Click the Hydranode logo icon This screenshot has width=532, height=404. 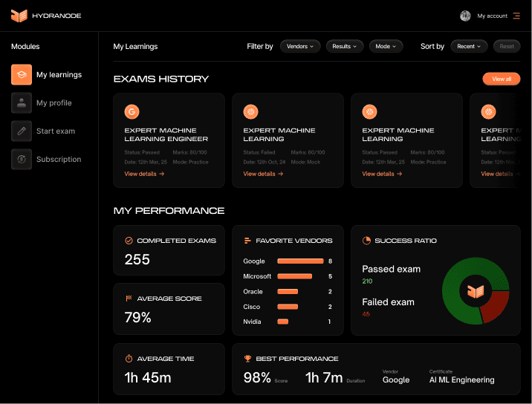19,16
